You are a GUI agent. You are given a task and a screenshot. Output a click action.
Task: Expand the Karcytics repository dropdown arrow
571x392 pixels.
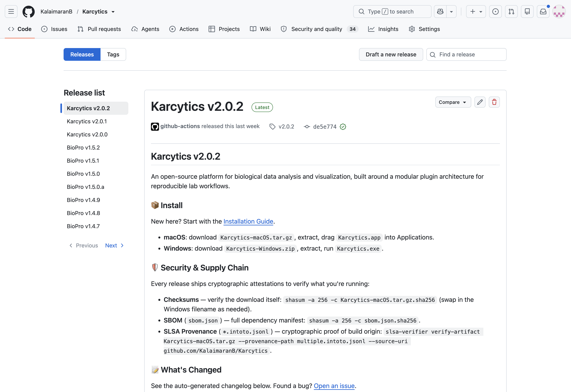click(x=113, y=12)
